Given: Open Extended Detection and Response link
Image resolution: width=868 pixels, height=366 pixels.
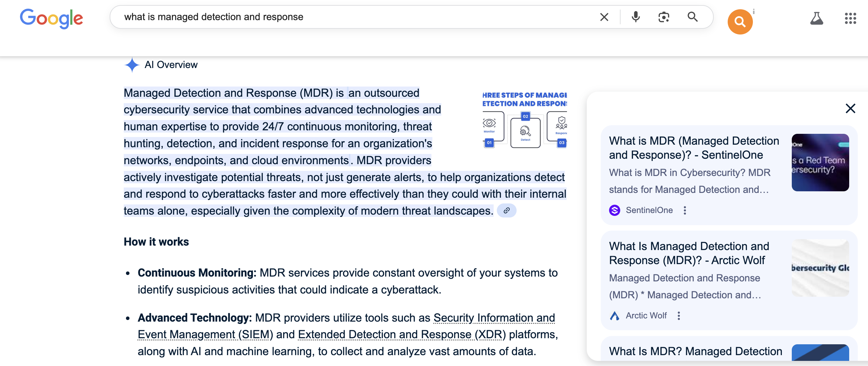Looking at the screenshot, I should (401, 335).
